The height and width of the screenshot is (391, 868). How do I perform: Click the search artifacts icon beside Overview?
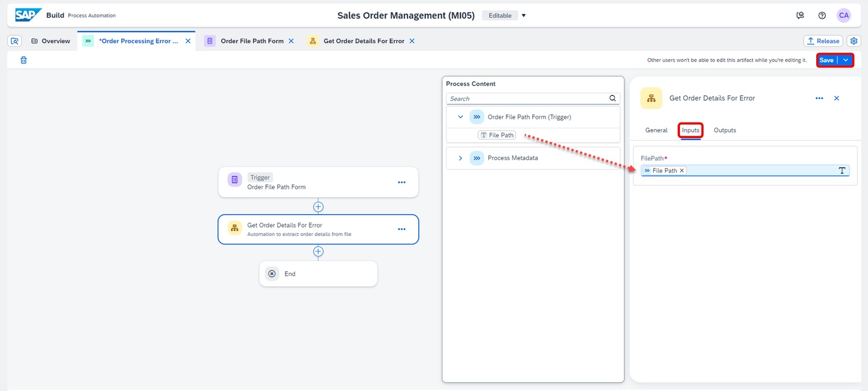[x=16, y=41]
